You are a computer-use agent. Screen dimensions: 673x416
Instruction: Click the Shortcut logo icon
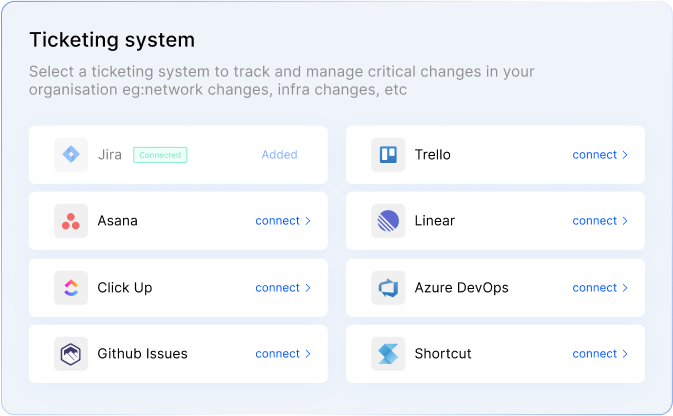tap(388, 354)
